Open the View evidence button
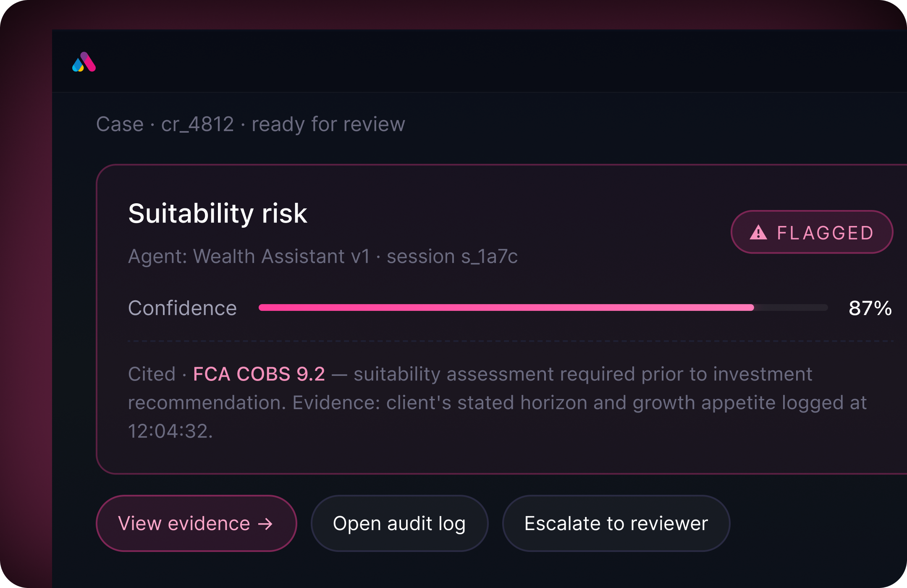The width and height of the screenshot is (907, 588). tap(197, 523)
